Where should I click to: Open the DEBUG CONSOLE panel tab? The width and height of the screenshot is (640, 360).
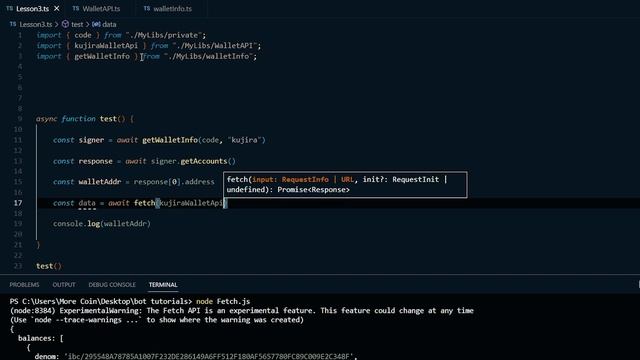pyautogui.click(x=112, y=284)
